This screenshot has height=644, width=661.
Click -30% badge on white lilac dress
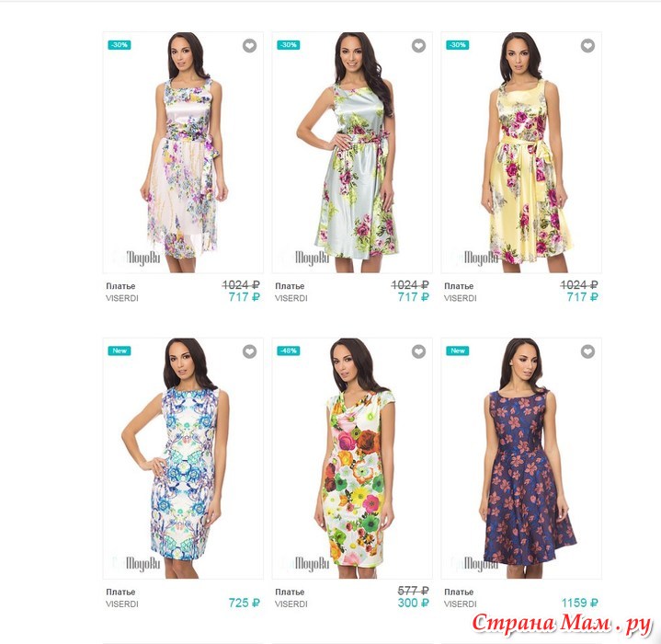(120, 45)
